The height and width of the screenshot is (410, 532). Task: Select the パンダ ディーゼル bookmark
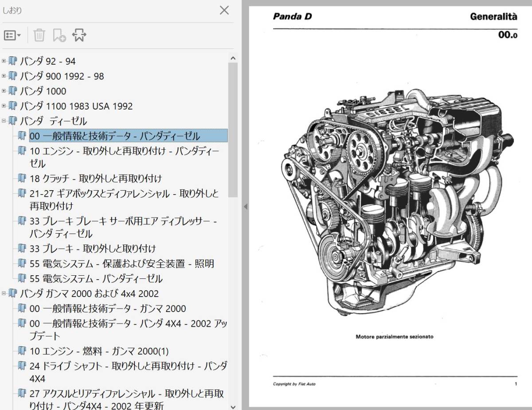[54, 121]
